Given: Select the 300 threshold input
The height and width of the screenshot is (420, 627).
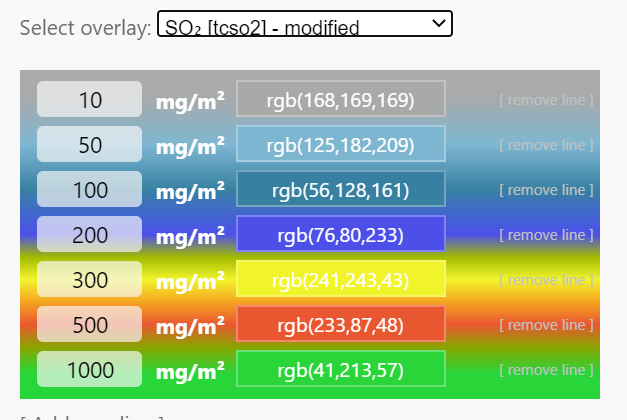Looking at the screenshot, I should [x=89, y=280].
